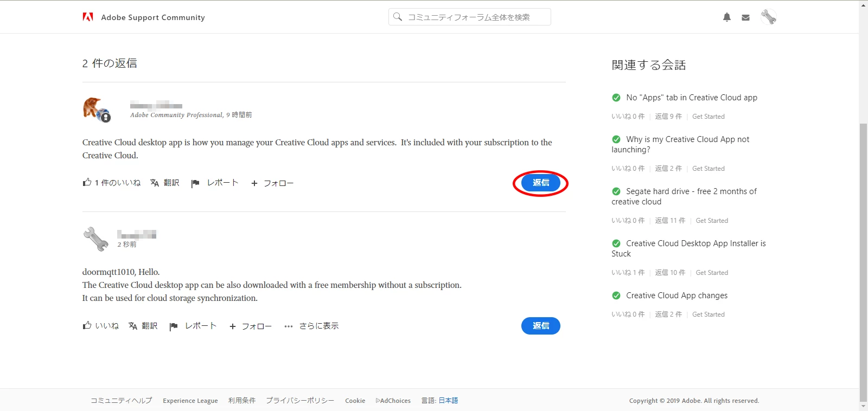
Task: Click フォロー on second reply
Action: tap(257, 326)
